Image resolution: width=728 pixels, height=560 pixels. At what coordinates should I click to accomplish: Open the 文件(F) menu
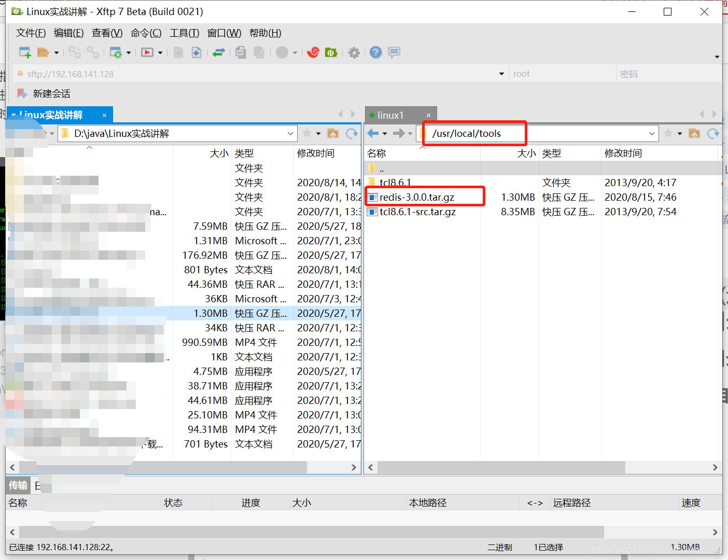[x=31, y=33]
